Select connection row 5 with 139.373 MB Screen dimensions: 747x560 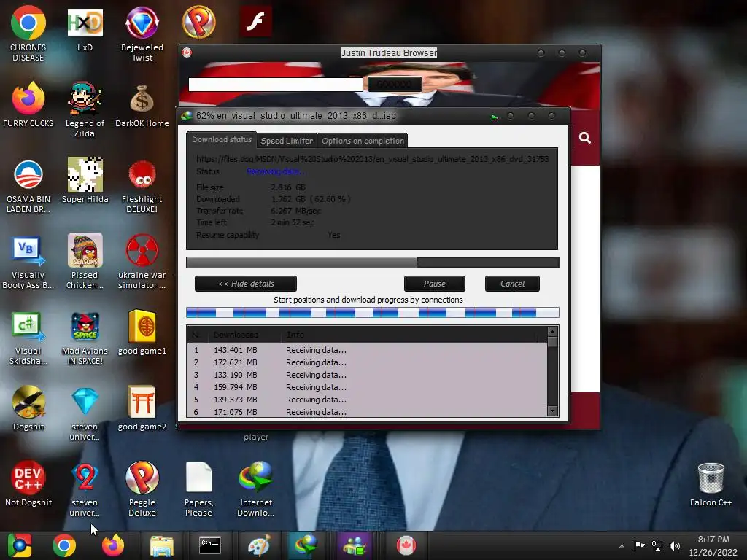[x=367, y=400]
